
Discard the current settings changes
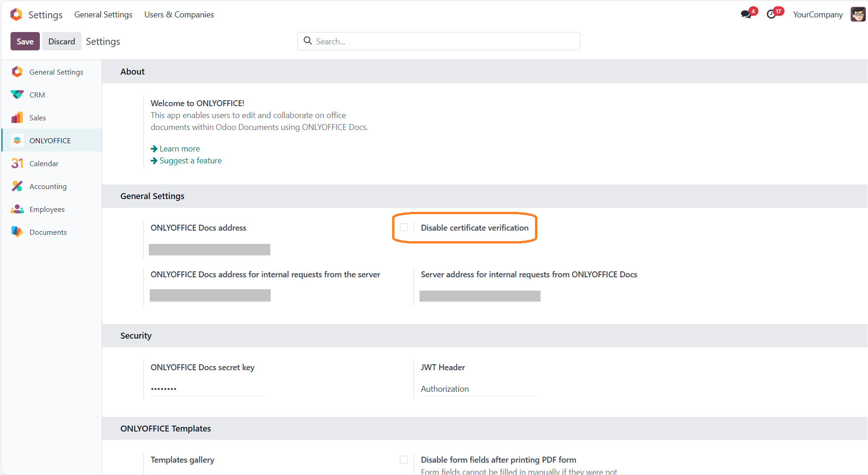coord(61,41)
